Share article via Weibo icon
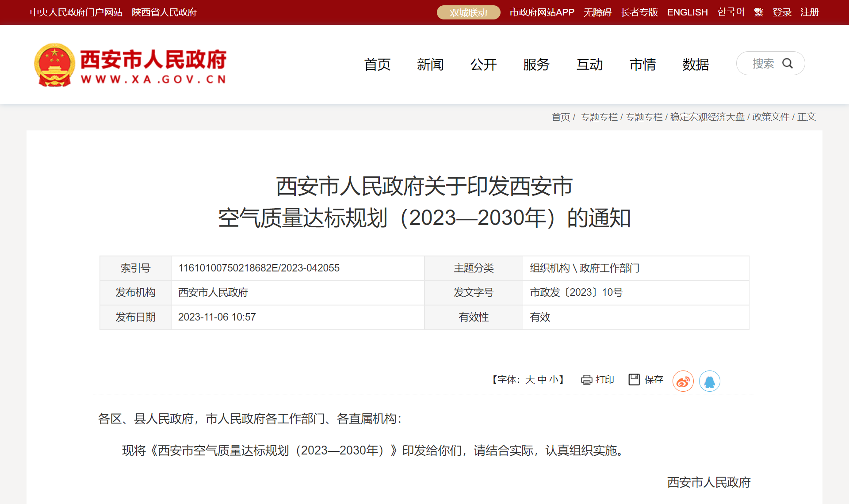This screenshot has height=504, width=849. [683, 381]
